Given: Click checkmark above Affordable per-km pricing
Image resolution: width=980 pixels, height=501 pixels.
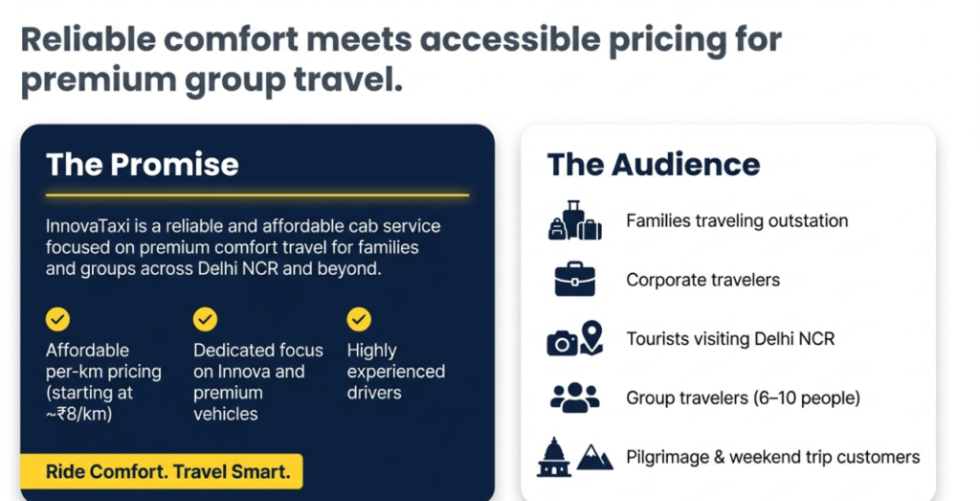Looking at the screenshot, I should click(x=58, y=319).
